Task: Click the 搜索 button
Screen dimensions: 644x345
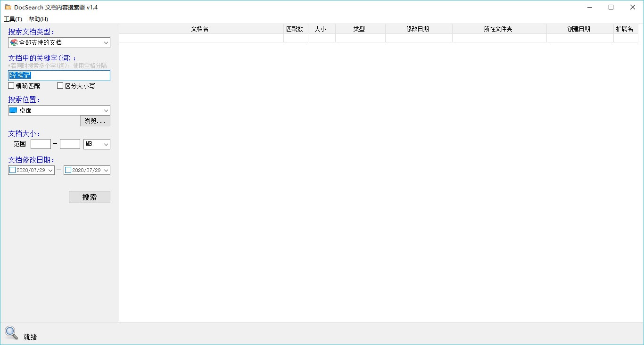Action: pyautogui.click(x=90, y=197)
